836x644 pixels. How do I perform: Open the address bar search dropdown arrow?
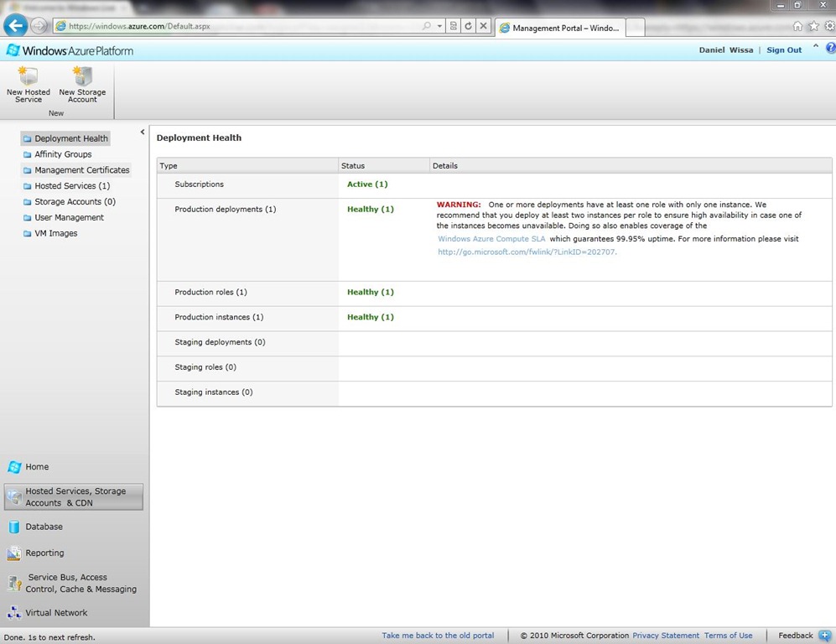pos(439,26)
